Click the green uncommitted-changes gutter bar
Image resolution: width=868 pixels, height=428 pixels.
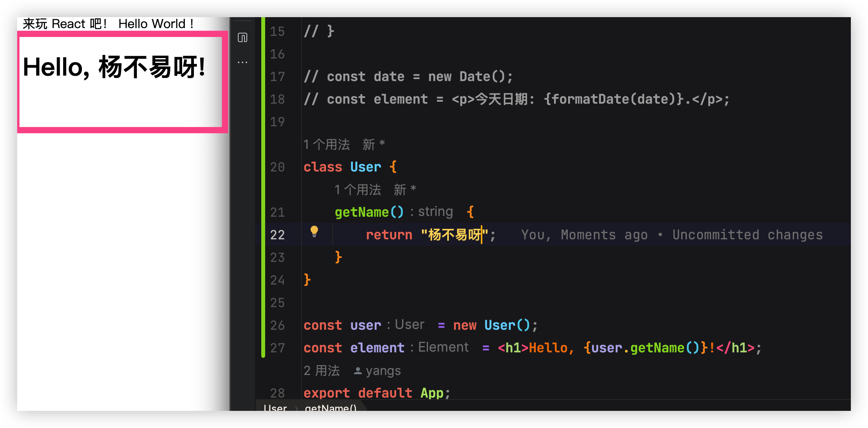pyautogui.click(x=263, y=187)
